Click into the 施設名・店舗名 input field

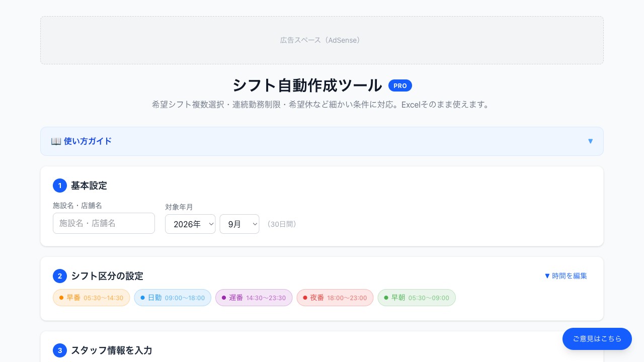click(x=104, y=223)
